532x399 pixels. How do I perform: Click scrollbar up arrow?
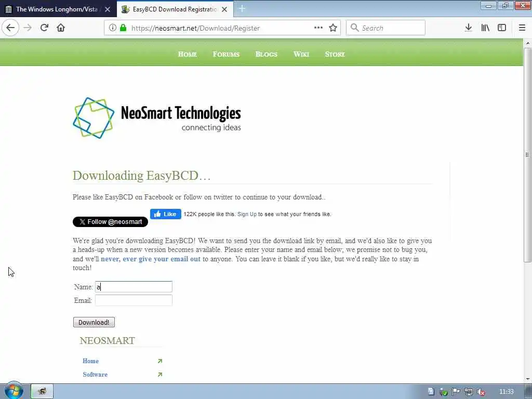click(x=527, y=44)
